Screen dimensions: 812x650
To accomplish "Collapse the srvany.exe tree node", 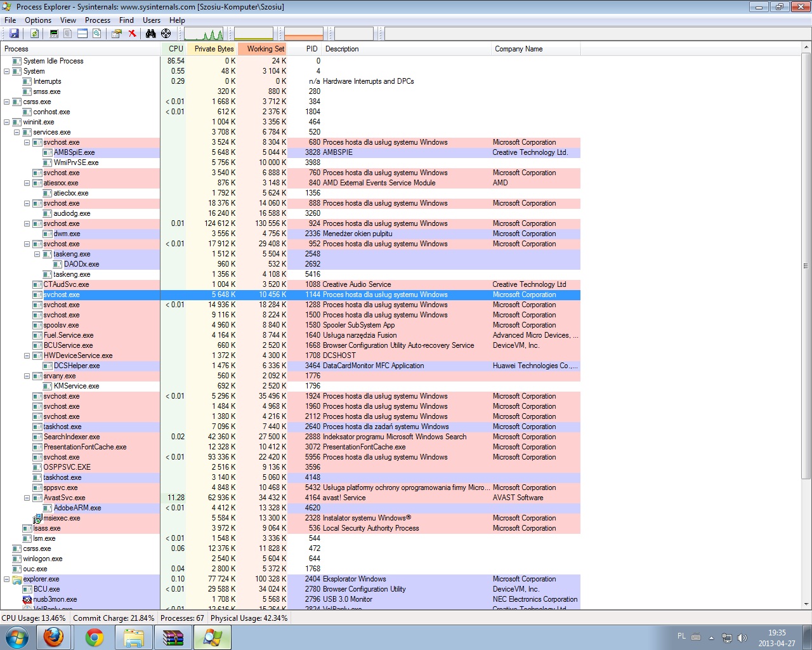I will (x=27, y=376).
